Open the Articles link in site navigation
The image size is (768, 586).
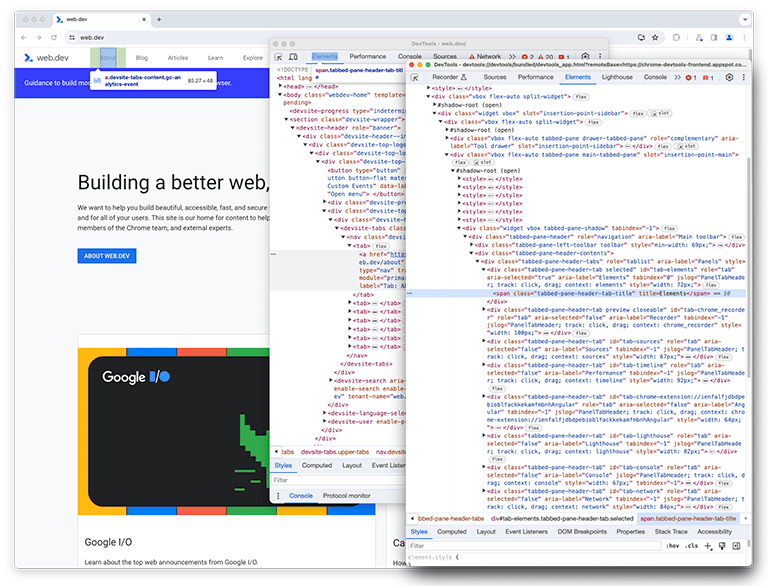[178, 58]
